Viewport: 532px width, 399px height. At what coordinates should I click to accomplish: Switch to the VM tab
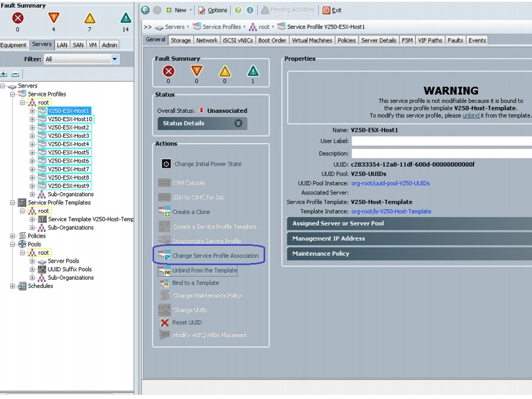point(93,45)
